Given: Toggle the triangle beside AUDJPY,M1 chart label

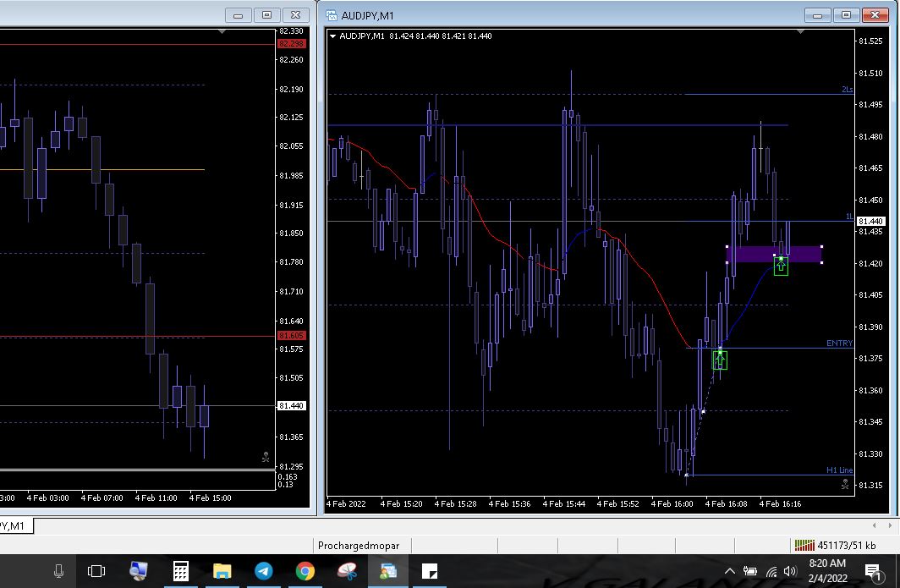Looking at the screenshot, I should coord(333,36).
